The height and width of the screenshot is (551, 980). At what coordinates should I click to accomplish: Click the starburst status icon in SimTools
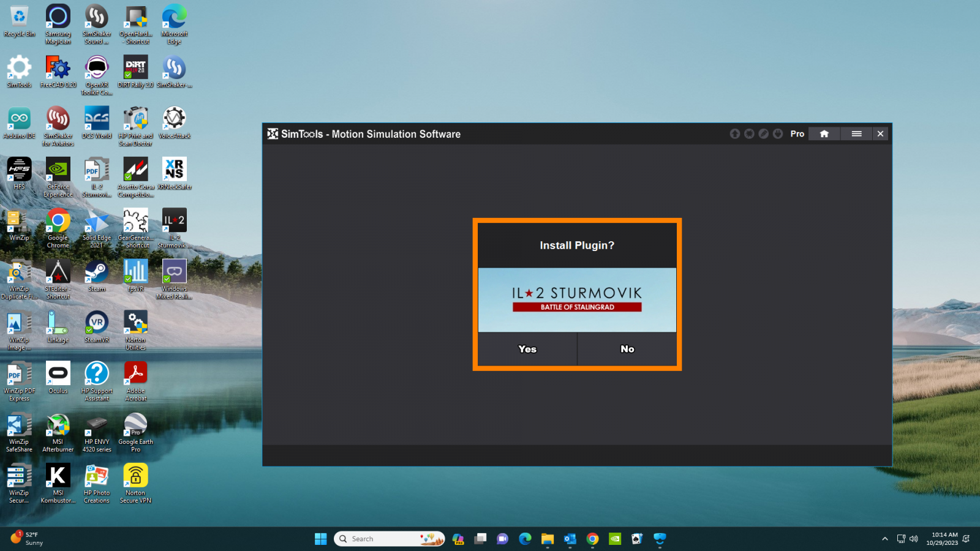[x=749, y=133]
